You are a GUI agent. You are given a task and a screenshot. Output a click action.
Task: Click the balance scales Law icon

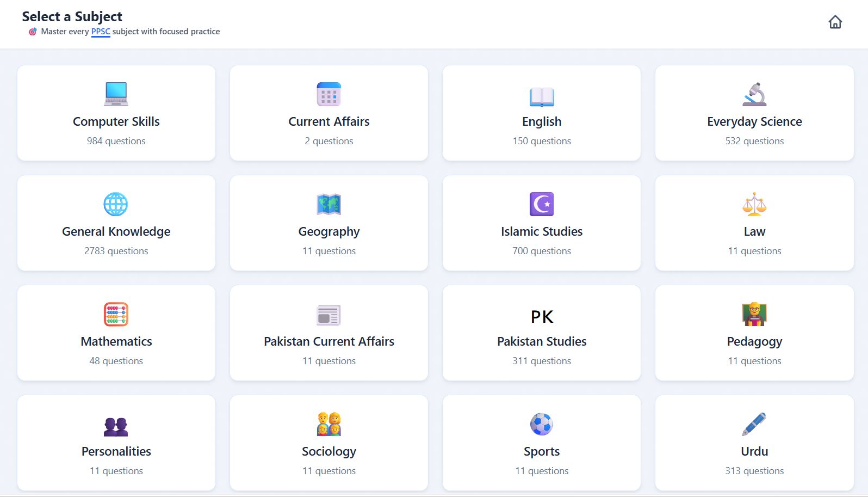point(754,204)
